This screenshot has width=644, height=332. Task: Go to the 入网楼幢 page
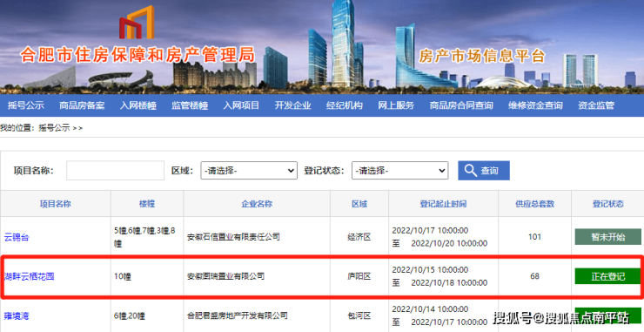pos(138,105)
